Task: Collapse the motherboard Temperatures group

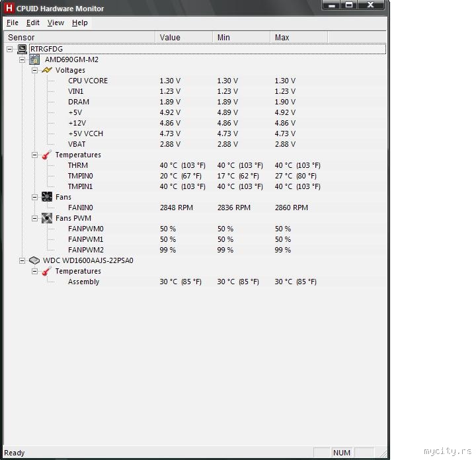Action: point(34,155)
